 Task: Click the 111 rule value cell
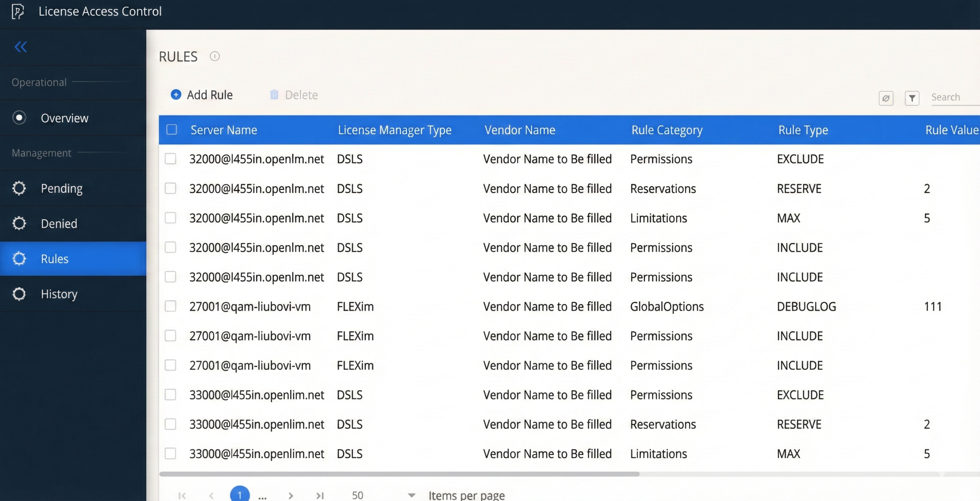pyautogui.click(x=933, y=306)
